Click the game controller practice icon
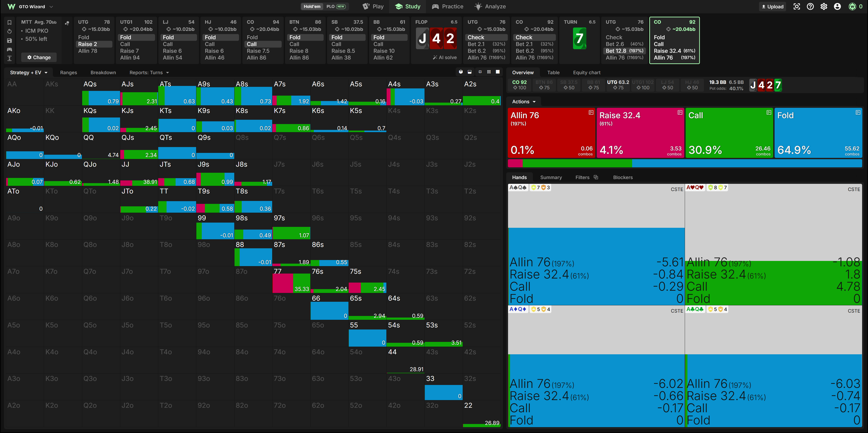This screenshot has height=433, width=868. 9,49
